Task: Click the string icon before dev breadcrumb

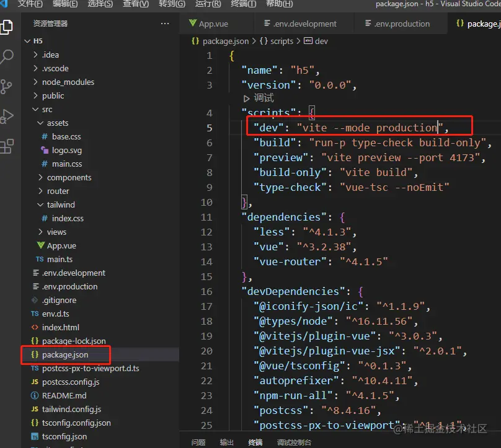Action: click(x=308, y=41)
